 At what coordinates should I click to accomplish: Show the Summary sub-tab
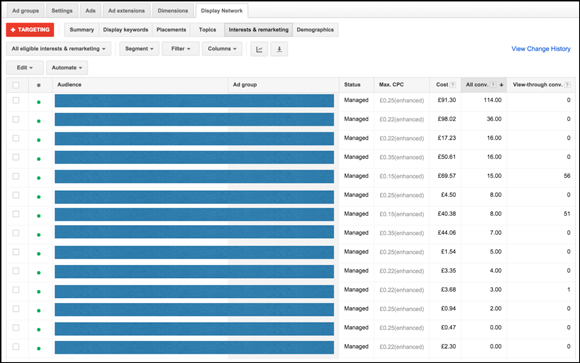tap(82, 30)
